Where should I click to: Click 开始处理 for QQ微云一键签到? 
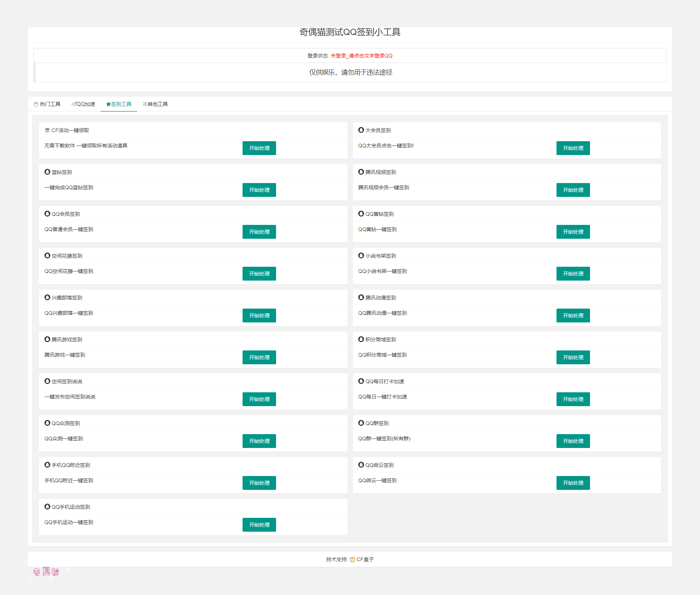573,483
